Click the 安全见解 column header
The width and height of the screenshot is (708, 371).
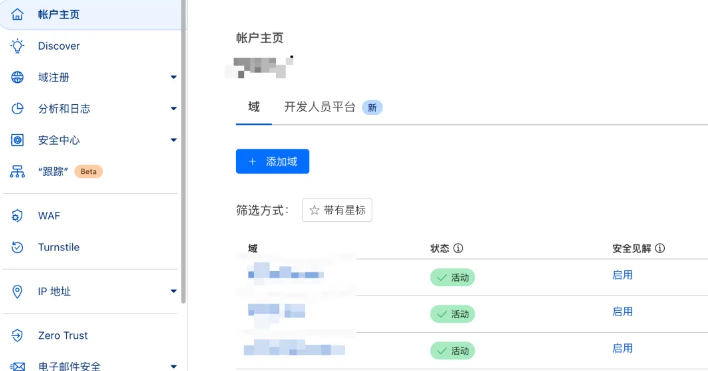[x=632, y=248]
